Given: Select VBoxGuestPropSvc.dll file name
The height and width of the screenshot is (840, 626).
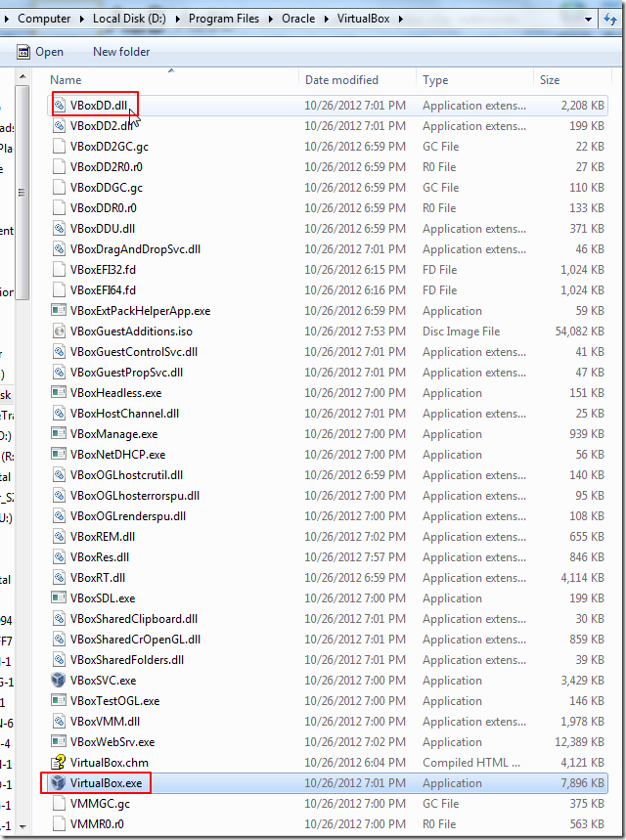Looking at the screenshot, I should click(126, 373).
